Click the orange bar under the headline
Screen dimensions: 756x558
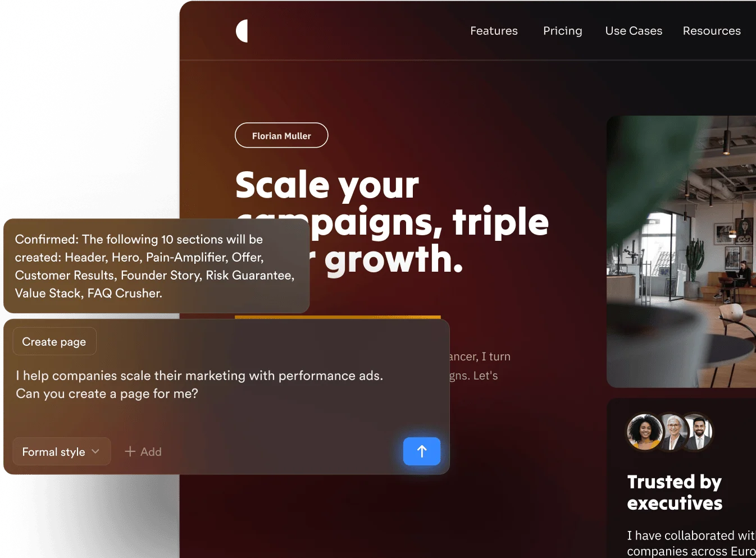click(338, 317)
